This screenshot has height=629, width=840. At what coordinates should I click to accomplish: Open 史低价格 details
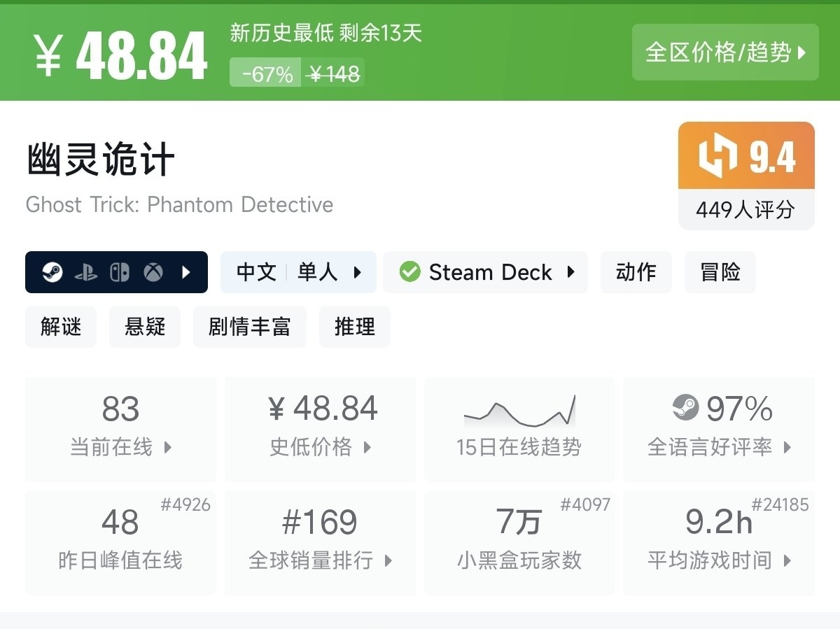click(320, 428)
